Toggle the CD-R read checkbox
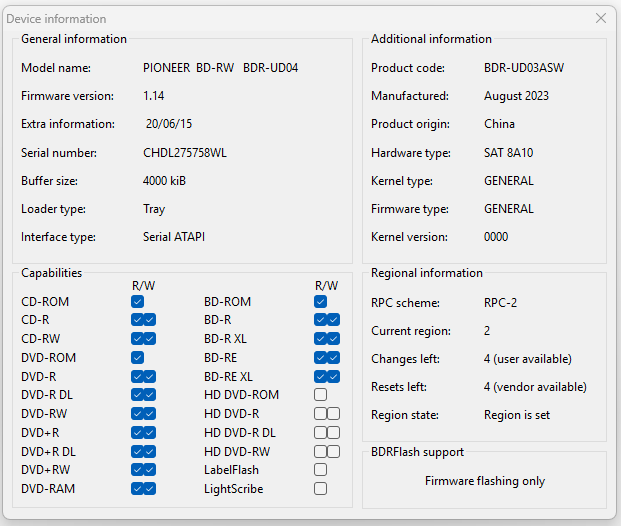Screen dimensions: 621x526 click(137, 320)
